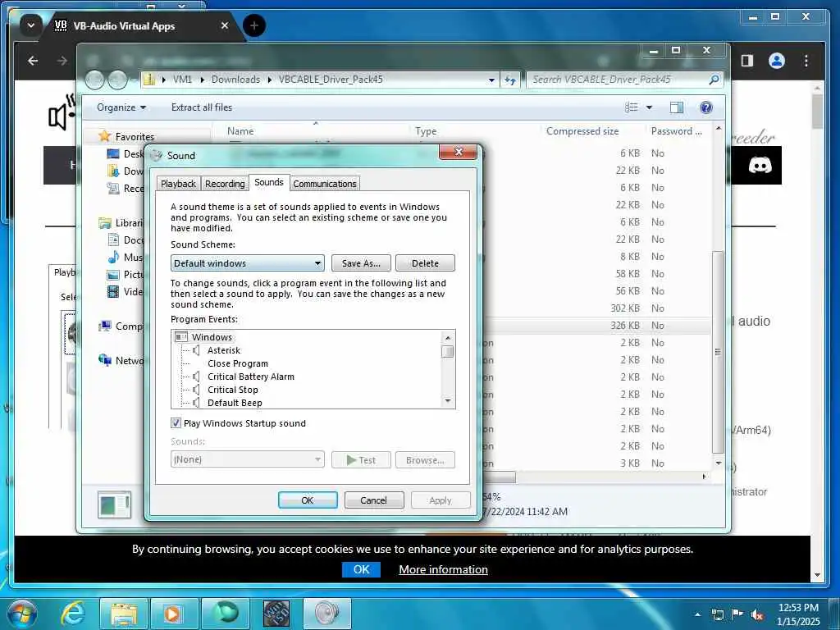This screenshot has height=630, width=840.
Task: Launch Internet Explorer from taskbar
Action: 72,614
